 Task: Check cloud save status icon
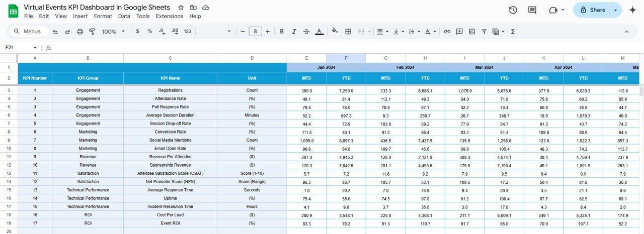click(x=206, y=8)
